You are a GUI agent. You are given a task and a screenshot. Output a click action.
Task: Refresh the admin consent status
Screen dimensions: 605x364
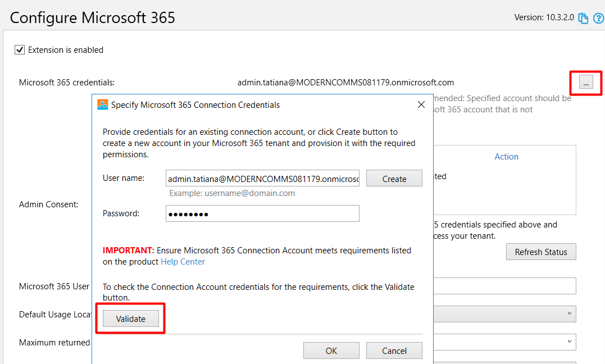(541, 252)
